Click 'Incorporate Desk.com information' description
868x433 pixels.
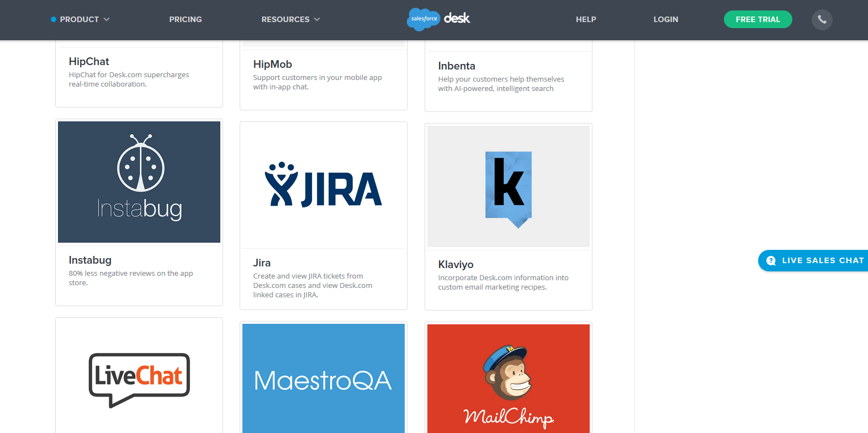click(503, 282)
